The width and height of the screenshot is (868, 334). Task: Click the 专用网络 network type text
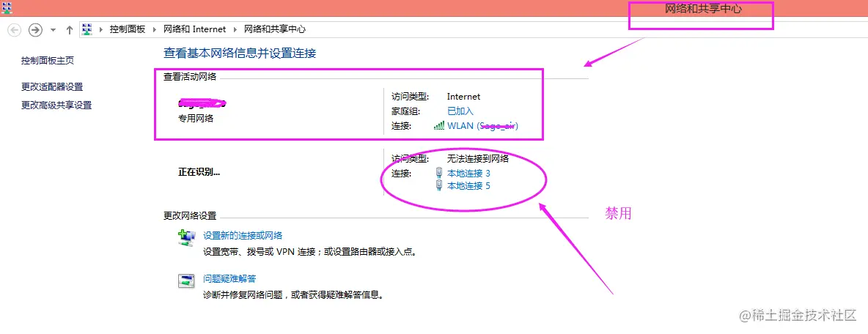pyautogui.click(x=196, y=119)
